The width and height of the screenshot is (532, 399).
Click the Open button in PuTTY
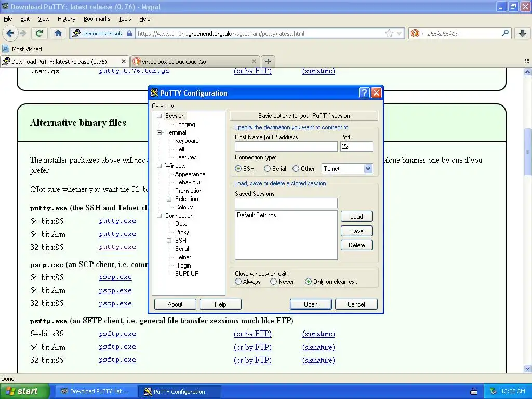point(311,304)
